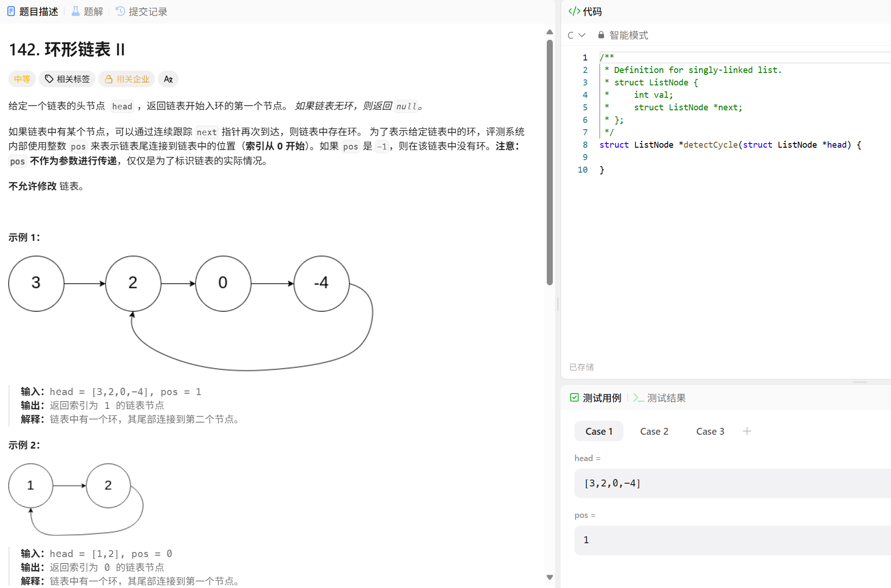Select Case 1 test case
Image resolution: width=891 pixels, height=588 pixels.
point(599,431)
